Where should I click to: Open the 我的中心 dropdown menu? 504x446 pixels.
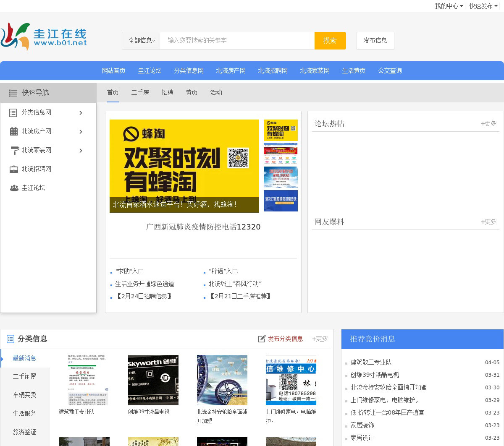click(x=449, y=6)
